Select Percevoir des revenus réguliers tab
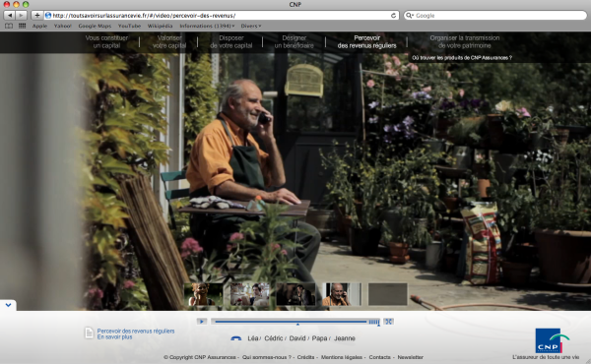The image size is (591, 364). coord(366,41)
